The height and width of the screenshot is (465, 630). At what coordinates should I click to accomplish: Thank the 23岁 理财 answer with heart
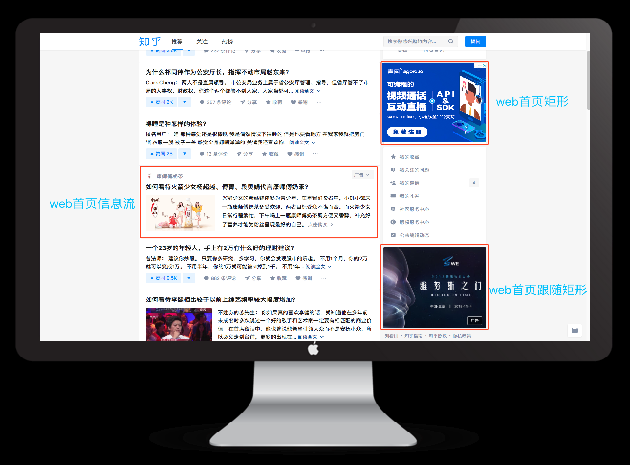tap(304, 278)
